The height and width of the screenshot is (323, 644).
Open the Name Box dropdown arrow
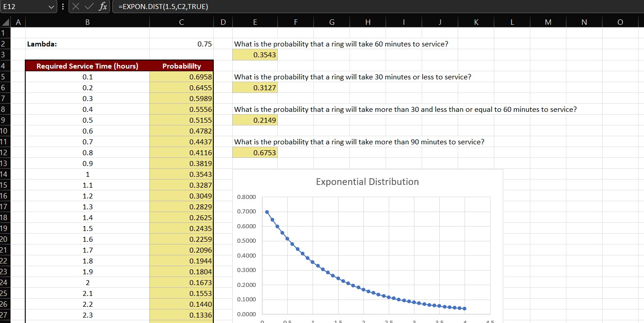pyautogui.click(x=51, y=7)
